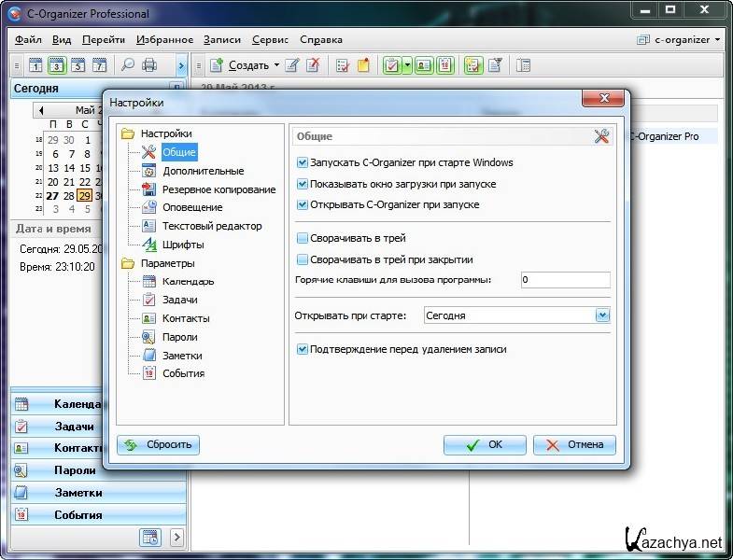Image resolution: width=733 pixels, height=560 pixels.
Task: Select Шрифты in the settings tree
Action: click(182, 245)
